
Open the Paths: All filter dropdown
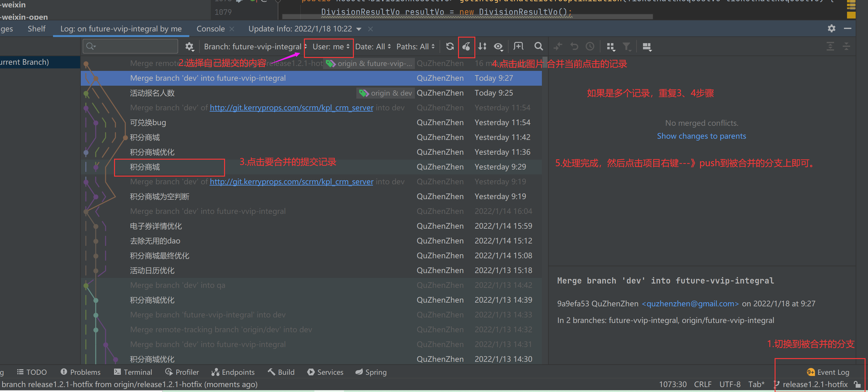tap(416, 47)
